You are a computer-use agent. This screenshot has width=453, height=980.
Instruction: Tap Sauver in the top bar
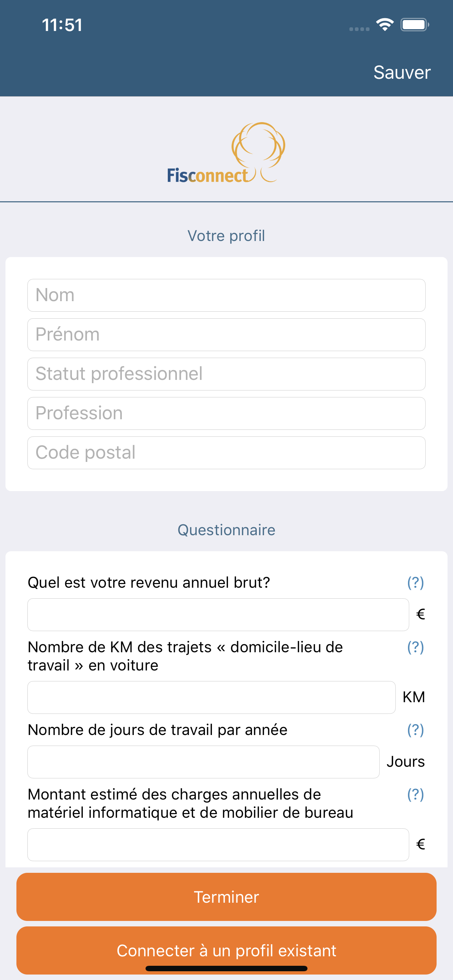(402, 72)
